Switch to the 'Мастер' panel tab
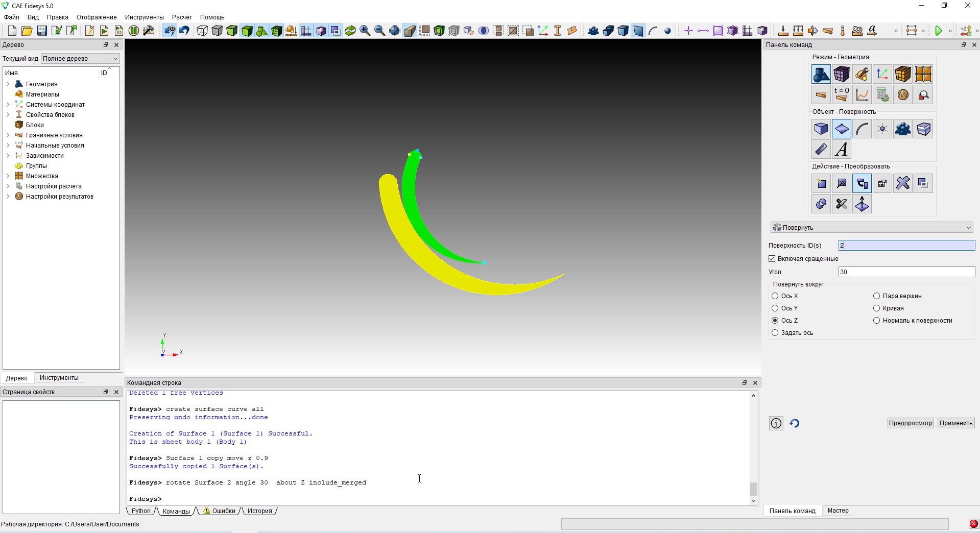The height and width of the screenshot is (533, 980). tap(838, 511)
